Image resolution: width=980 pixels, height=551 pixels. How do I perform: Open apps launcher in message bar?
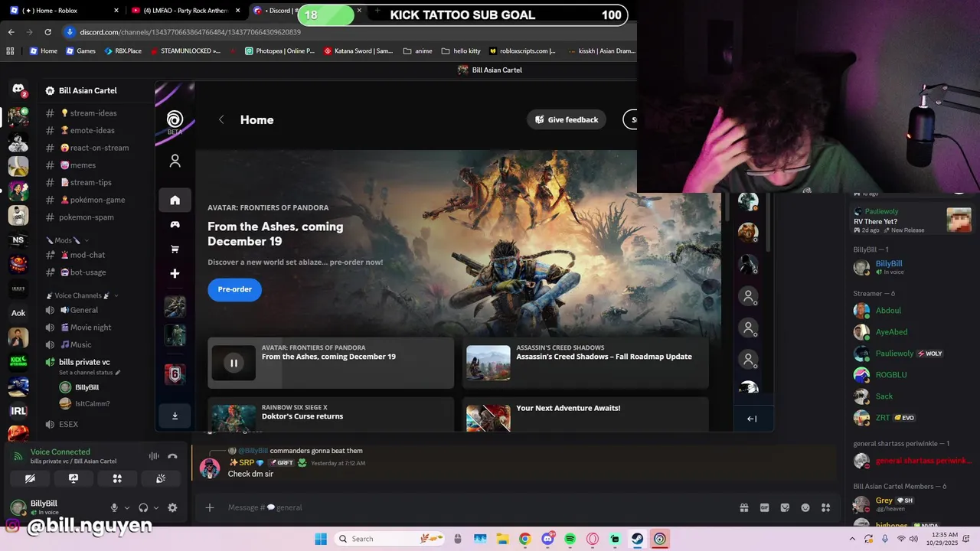825,507
